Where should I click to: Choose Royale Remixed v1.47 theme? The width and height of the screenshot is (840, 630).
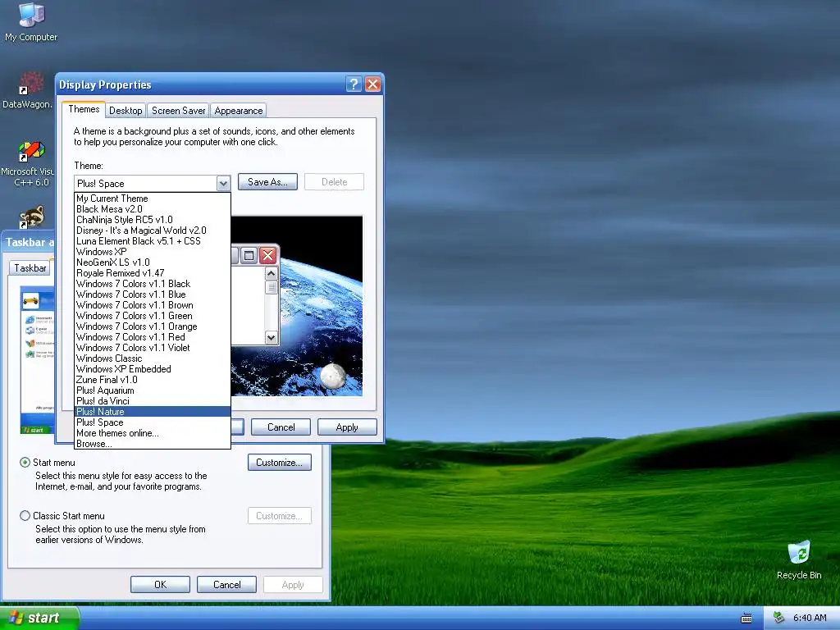(152, 273)
